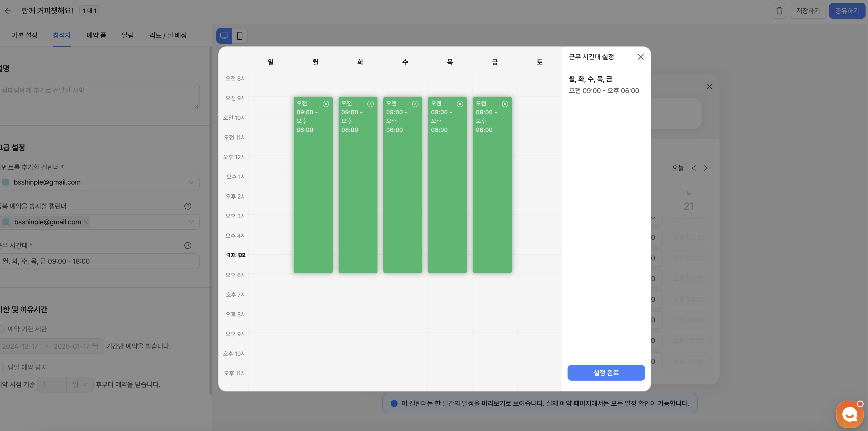Switch to desktop preview mode
Screen dimensions: 868x431
224,36
